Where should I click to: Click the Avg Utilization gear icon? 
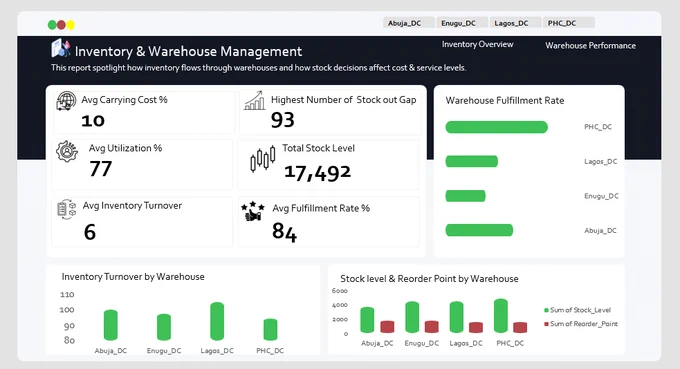[x=67, y=151]
